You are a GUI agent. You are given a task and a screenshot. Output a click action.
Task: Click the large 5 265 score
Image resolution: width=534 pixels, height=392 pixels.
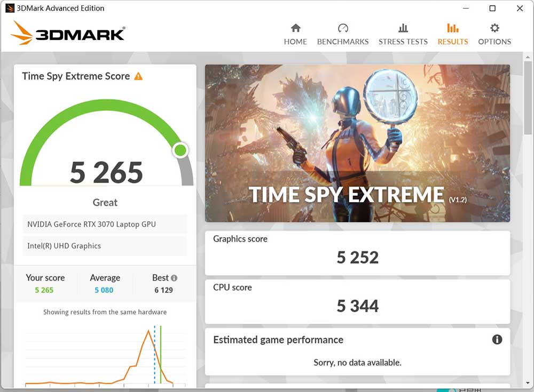pyautogui.click(x=106, y=172)
